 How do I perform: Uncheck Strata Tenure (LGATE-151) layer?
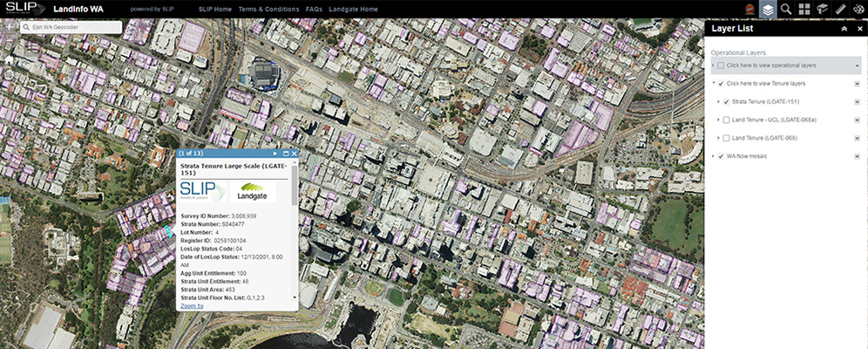(x=726, y=102)
